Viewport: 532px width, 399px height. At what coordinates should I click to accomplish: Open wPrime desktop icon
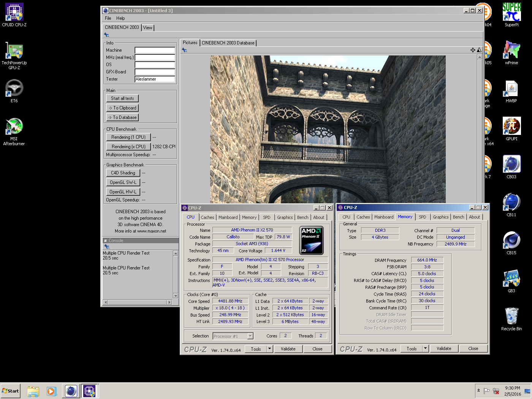pos(511,53)
